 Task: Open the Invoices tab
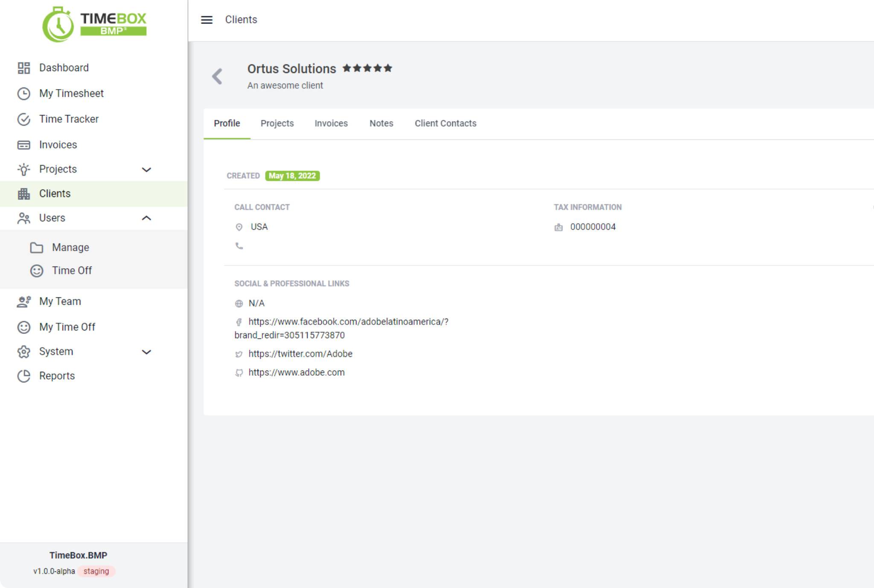coord(331,124)
